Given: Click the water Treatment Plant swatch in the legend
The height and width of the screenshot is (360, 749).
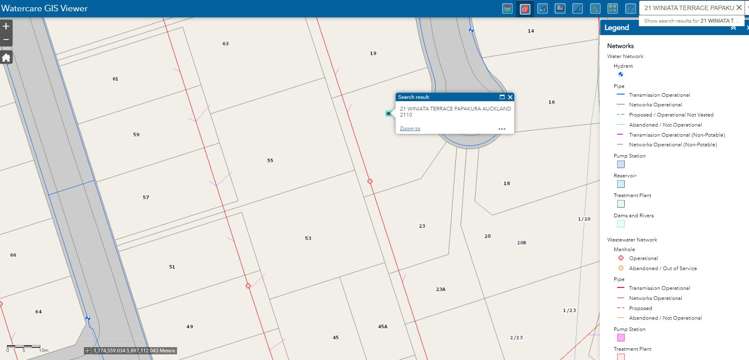Looking at the screenshot, I should [621, 204].
